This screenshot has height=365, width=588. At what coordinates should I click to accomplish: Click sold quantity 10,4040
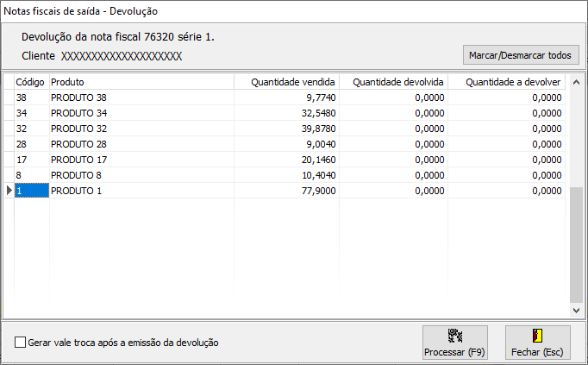coord(286,175)
